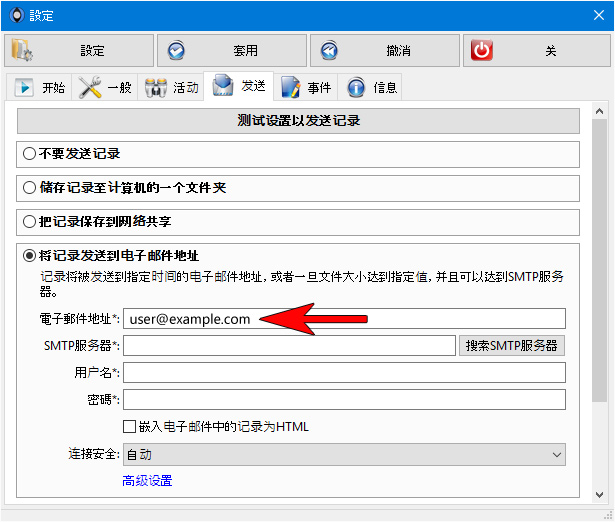Close the 設定 window
Screen dimensions: 615x522
(x=599, y=15)
